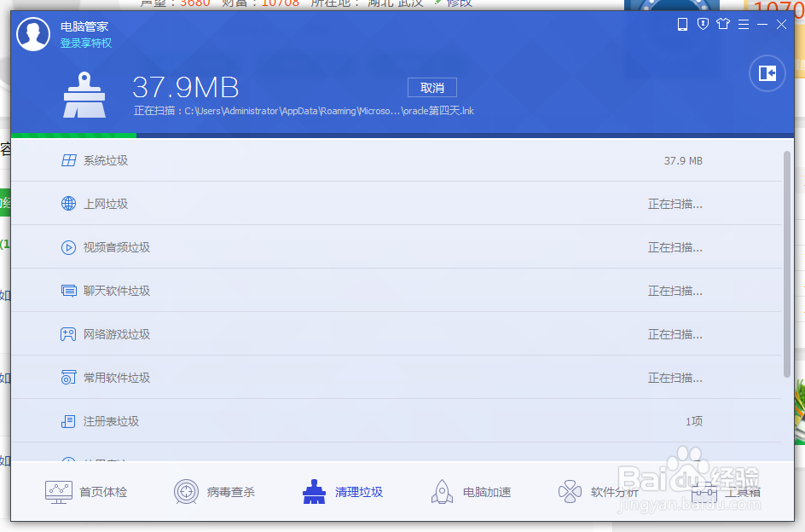Click the 系统垃圾 windows icon
The height and width of the screenshot is (532, 805).
coord(69,161)
